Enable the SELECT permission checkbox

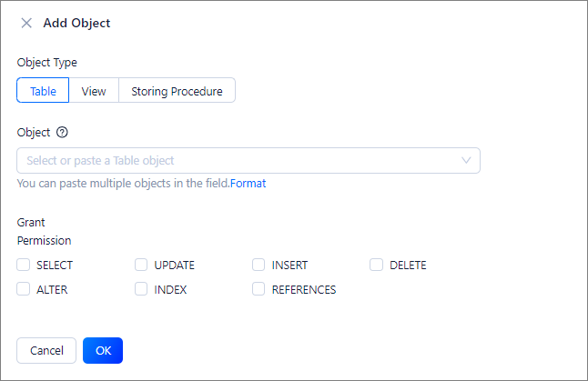pyautogui.click(x=24, y=265)
